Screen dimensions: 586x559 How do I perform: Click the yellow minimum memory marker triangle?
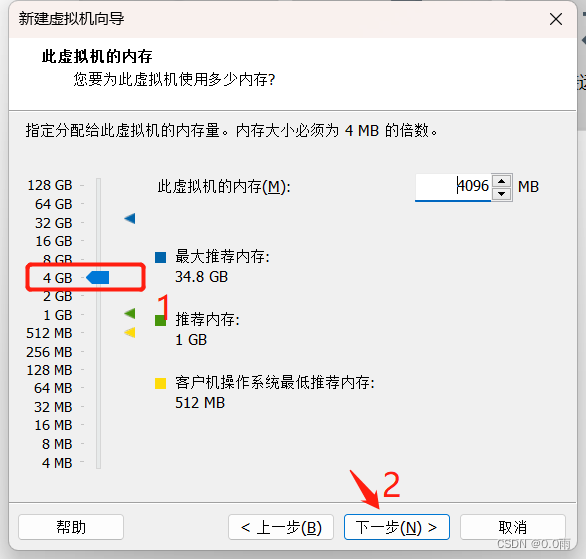coord(130,332)
